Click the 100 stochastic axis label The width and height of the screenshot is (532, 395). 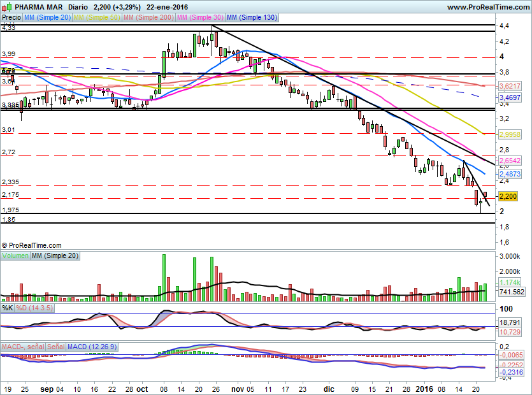506,309
